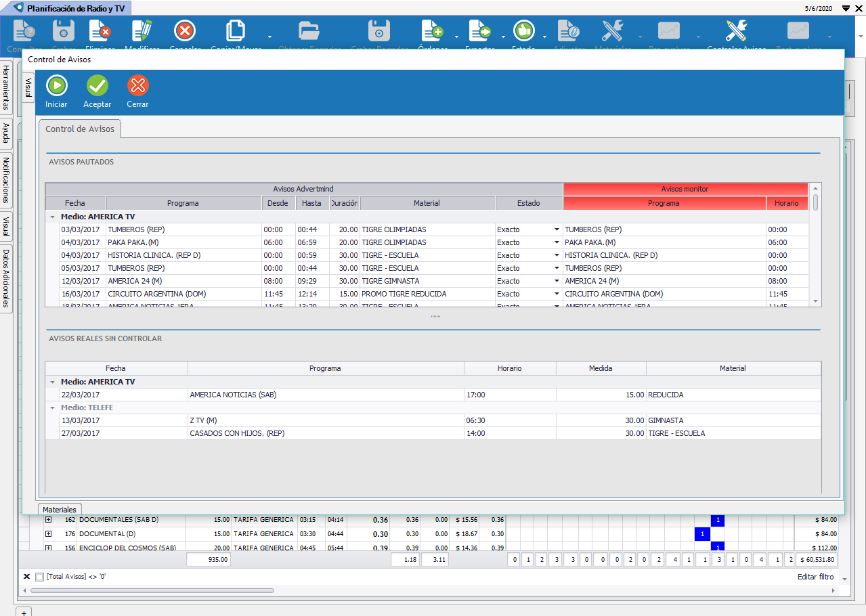The height and width of the screenshot is (616, 866).
Task: Click the Estado thumbs-up icon
Action: [523, 31]
